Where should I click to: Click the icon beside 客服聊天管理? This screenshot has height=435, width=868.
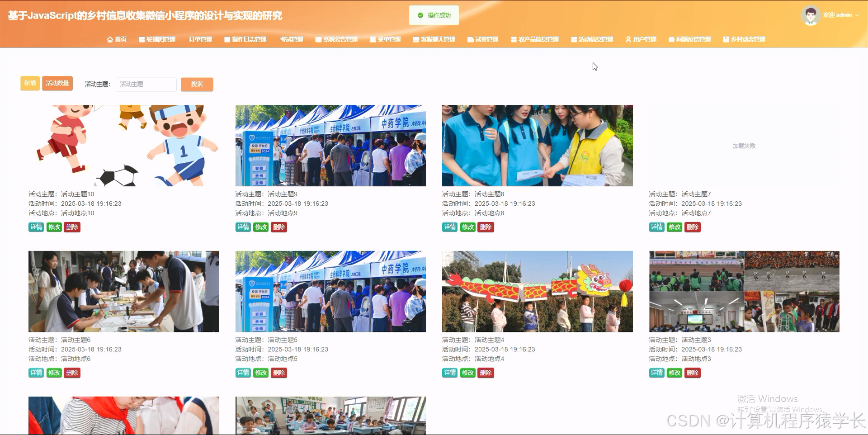(416, 40)
